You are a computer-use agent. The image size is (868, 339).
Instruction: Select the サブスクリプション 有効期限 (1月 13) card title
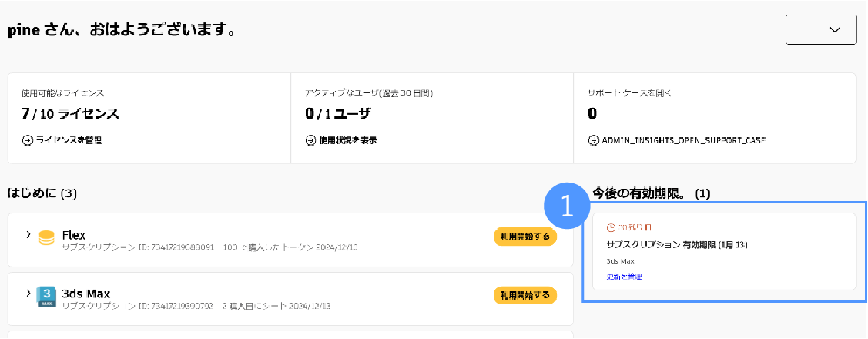(677, 245)
